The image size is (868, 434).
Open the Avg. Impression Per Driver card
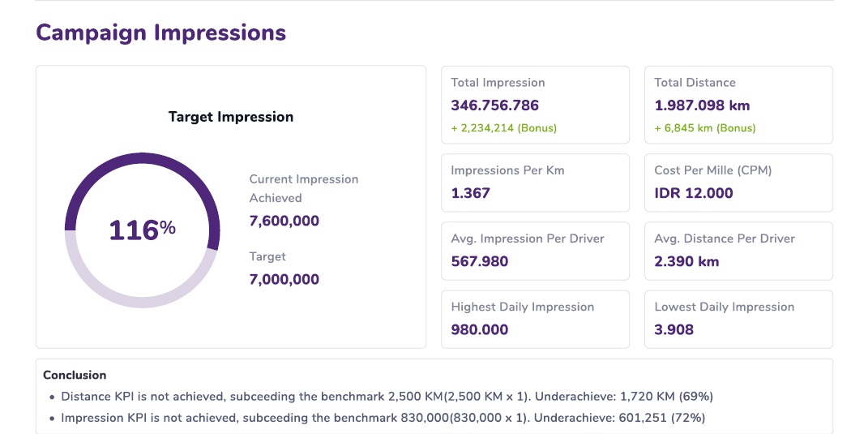click(x=535, y=251)
